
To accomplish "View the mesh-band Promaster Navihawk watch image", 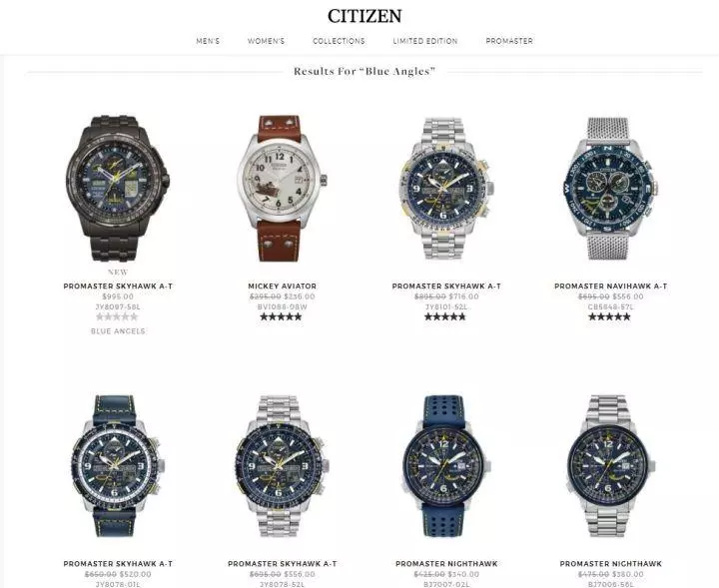I will (x=610, y=188).
